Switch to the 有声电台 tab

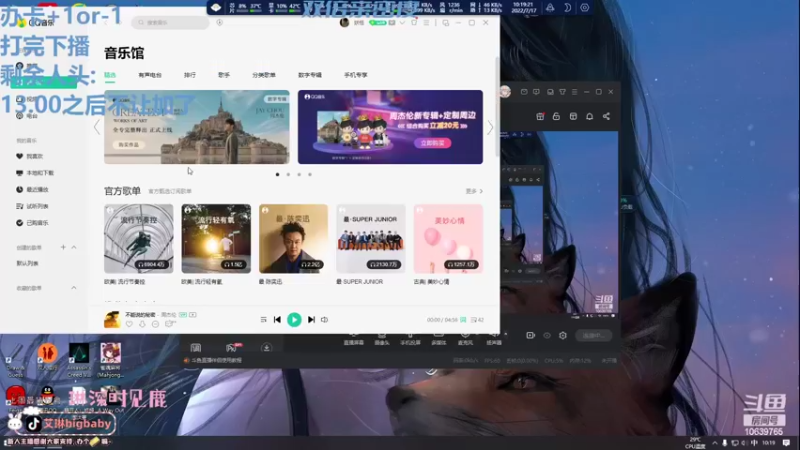[x=150, y=75]
